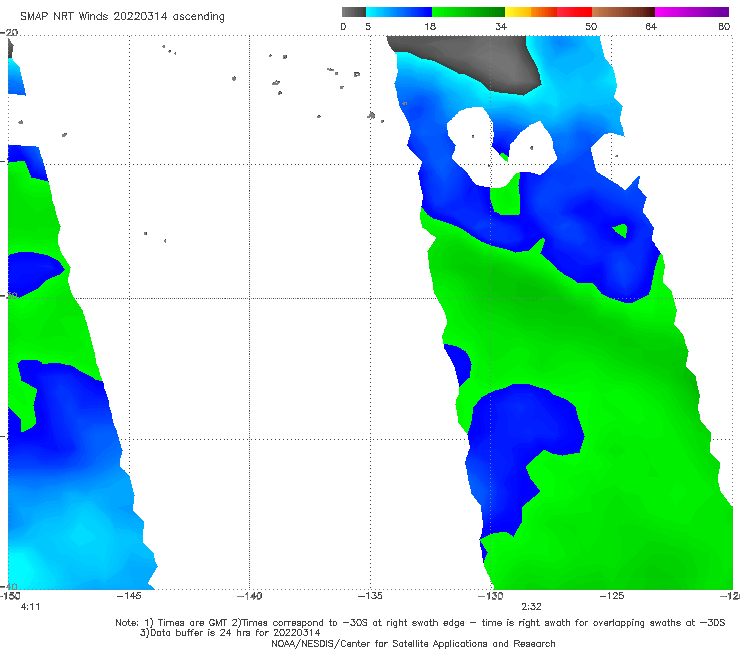Select the magenta-purple segment of the color bar

[x=692, y=12]
